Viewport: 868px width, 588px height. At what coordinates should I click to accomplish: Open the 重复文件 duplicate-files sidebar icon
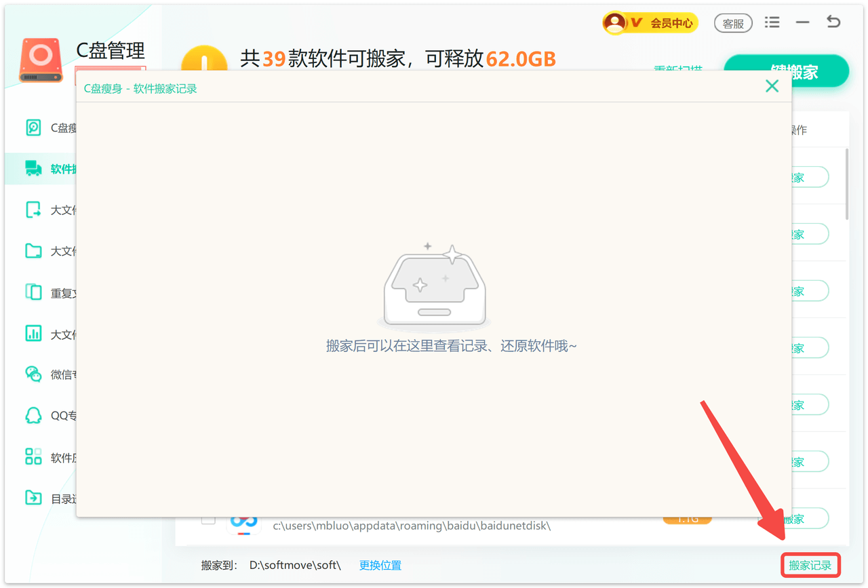pyautogui.click(x=33, y=292)
